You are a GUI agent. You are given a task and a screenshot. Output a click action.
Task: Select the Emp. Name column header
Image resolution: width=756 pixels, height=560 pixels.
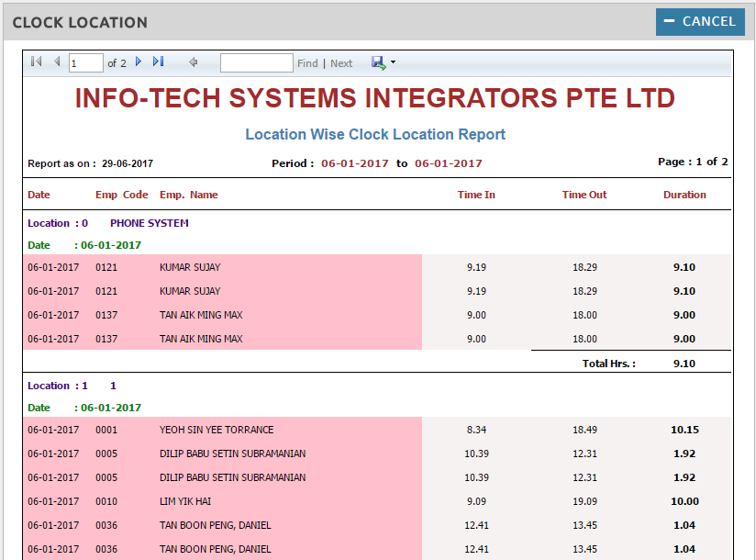click(x=189, y=195)
